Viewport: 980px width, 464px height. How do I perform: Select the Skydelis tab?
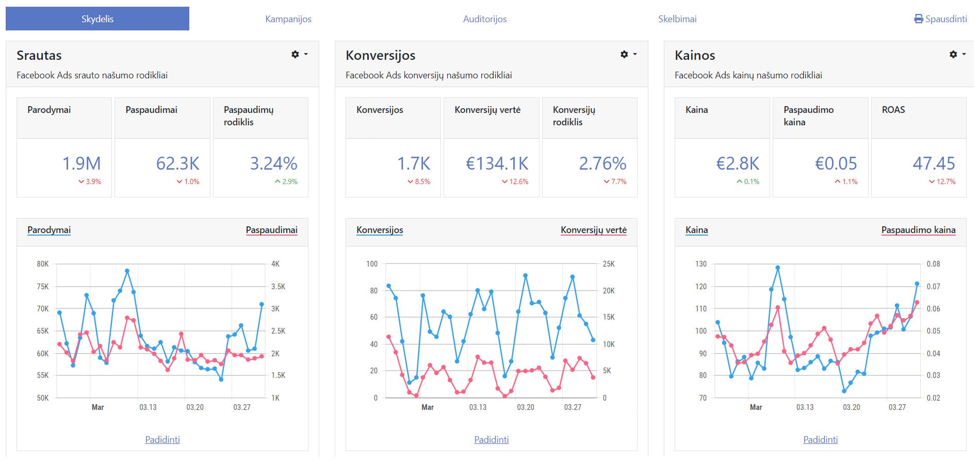(x=97, y=19)
